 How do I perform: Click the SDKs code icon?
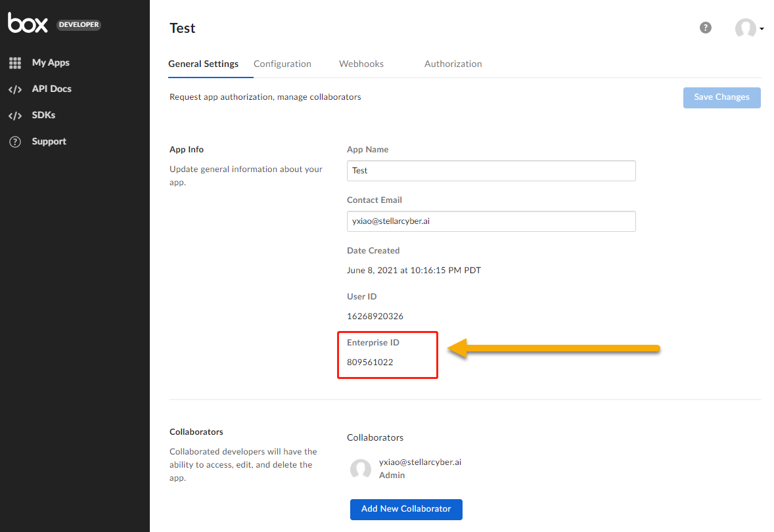point(15,116)
